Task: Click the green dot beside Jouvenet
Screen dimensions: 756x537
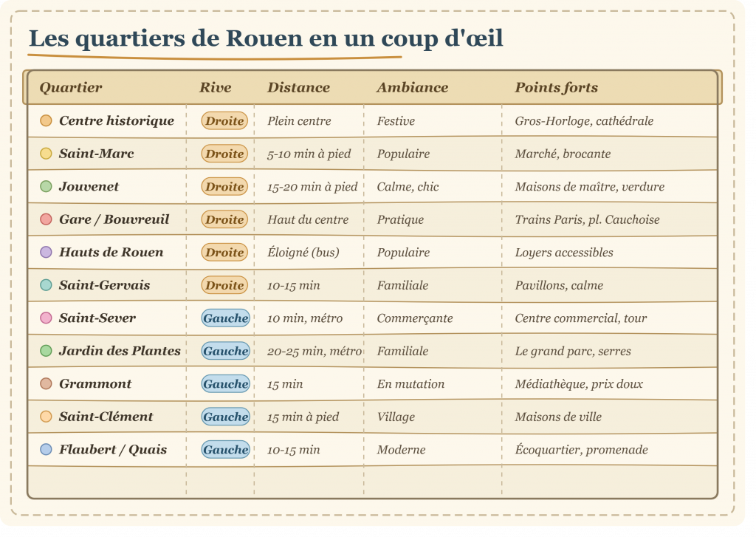Action: click(x=46, y=186)
